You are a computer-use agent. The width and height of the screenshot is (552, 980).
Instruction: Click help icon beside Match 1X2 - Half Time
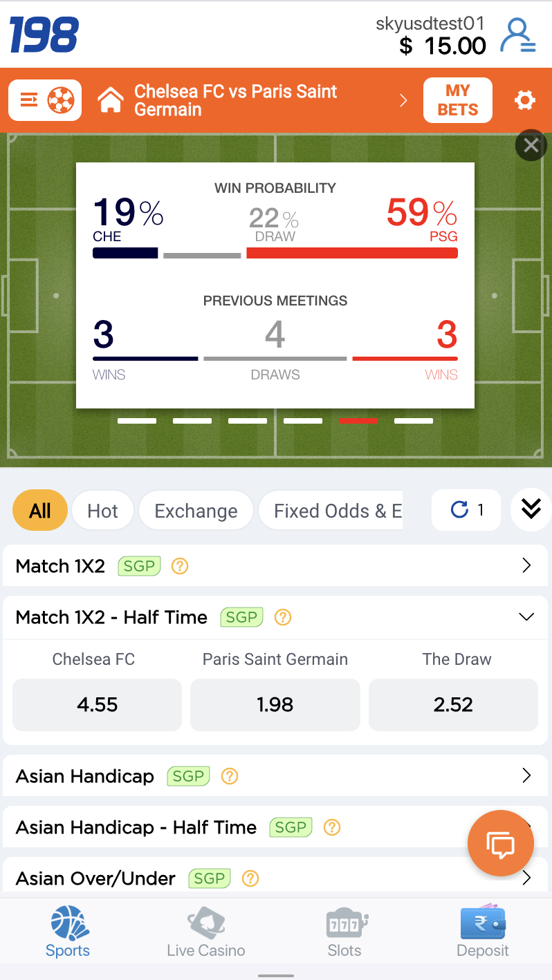pyautogui.click(x=282, y=617)
